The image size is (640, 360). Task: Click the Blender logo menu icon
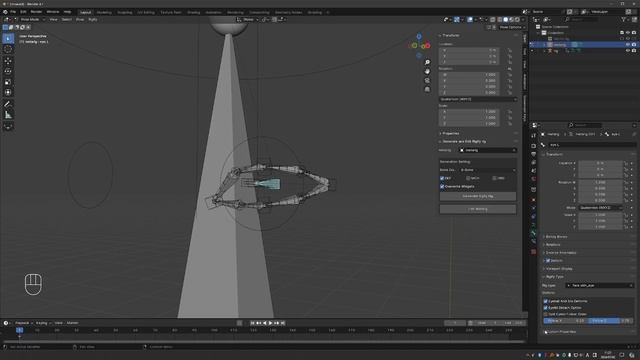click(5, 12)
